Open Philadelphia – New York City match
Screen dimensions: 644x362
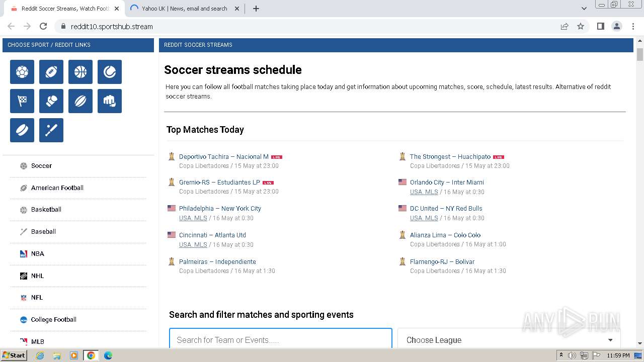(x=220, y=209)
